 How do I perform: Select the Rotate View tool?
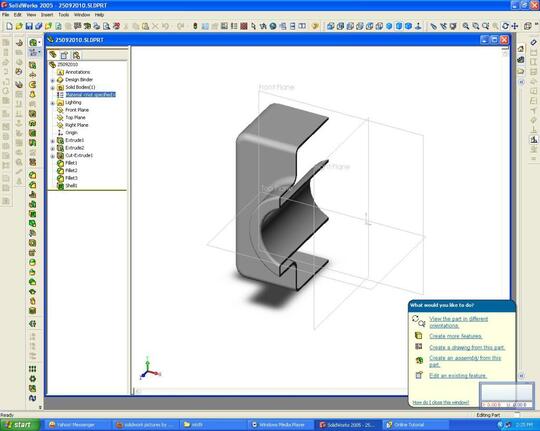pyautogui.click(x=505, y=26)
